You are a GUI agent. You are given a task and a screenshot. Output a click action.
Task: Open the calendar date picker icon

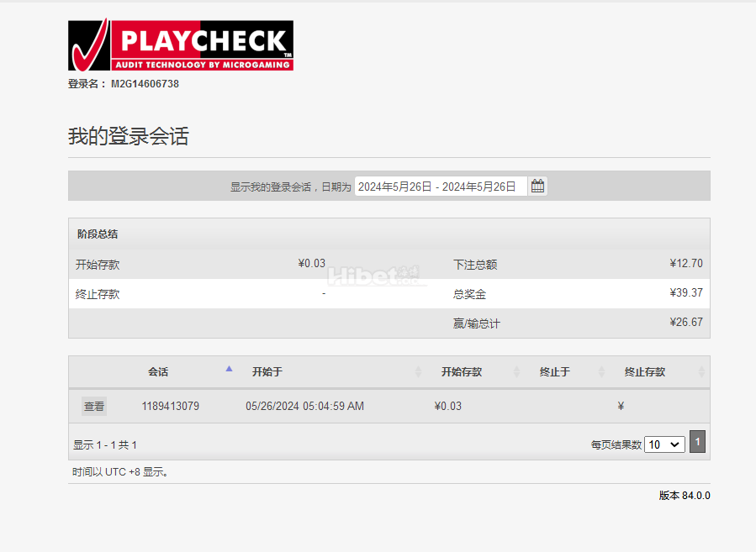[537, 186]
